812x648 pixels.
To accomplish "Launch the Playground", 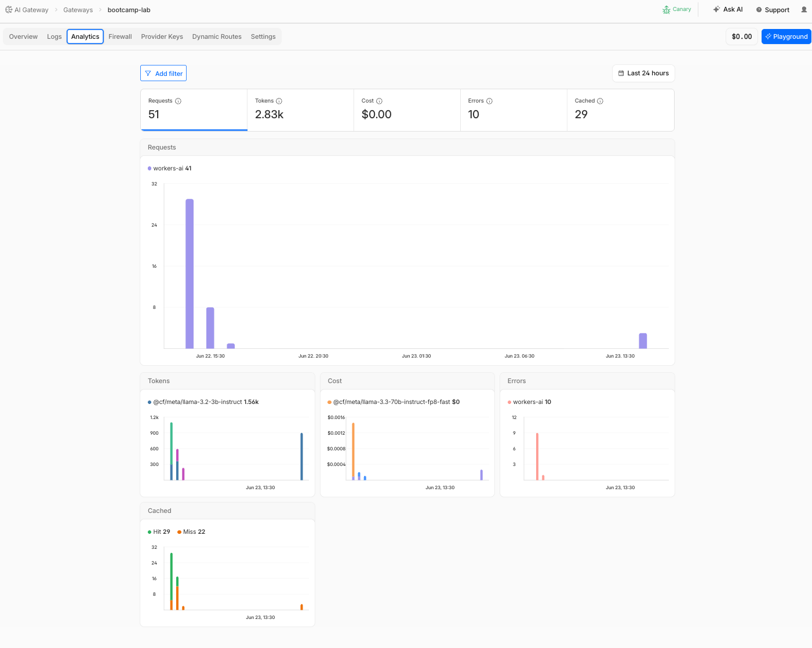I will point(786,37).
